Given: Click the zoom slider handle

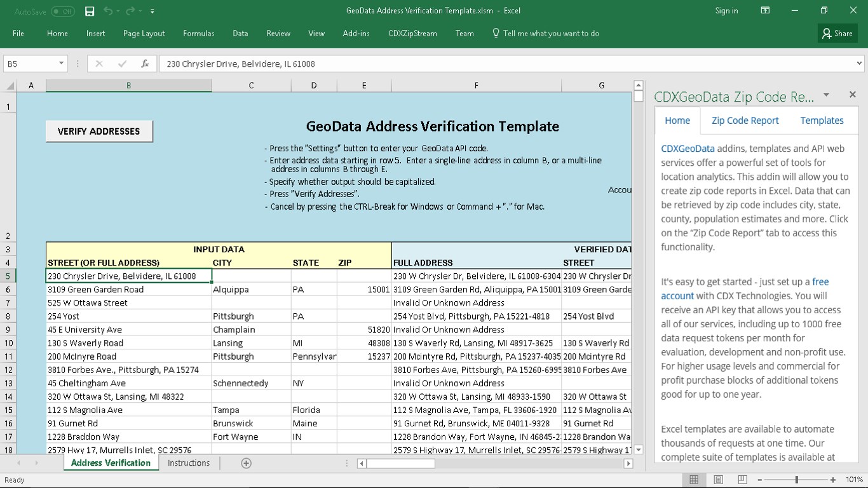Looking at the screenshot, I should coord(796,480).
